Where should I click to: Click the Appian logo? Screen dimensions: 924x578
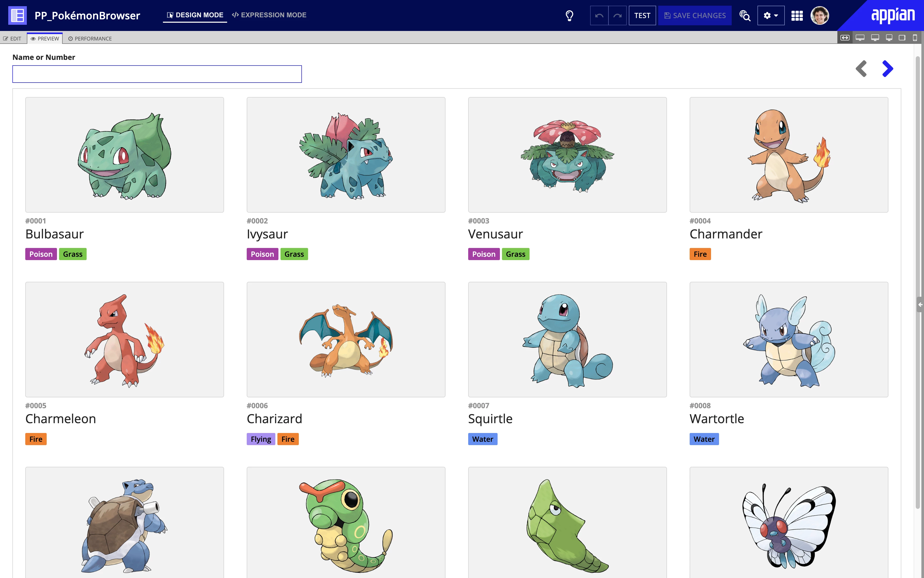(x=893, y=16)
